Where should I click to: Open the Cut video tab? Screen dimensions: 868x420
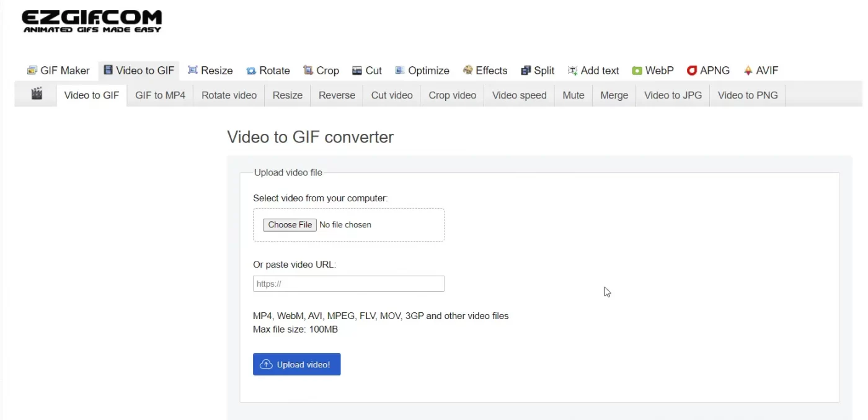click(392, 95)
